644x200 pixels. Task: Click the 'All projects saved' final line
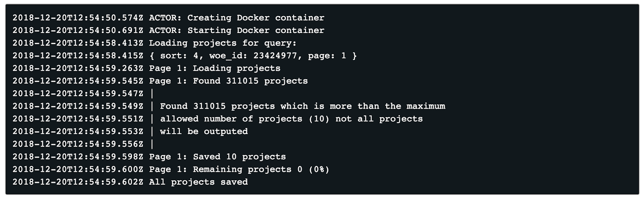click(x=130, y=182)
